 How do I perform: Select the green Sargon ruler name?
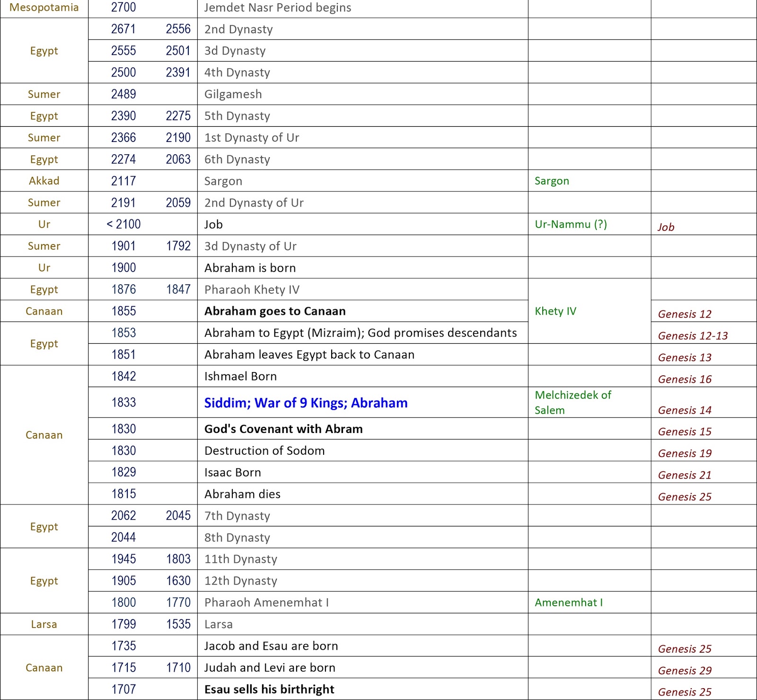tap(552, 181)
